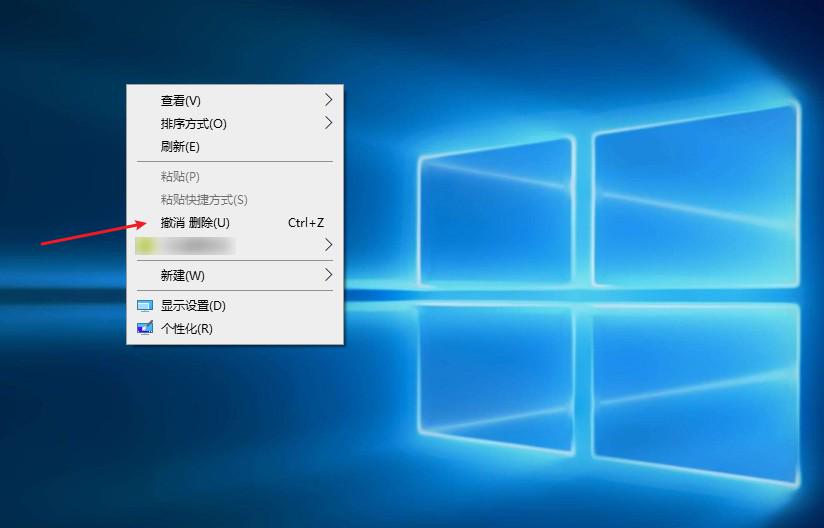Click the monitor icon beside 显示设置
This screenshot has width=824, height=528.
click(145, 306)
